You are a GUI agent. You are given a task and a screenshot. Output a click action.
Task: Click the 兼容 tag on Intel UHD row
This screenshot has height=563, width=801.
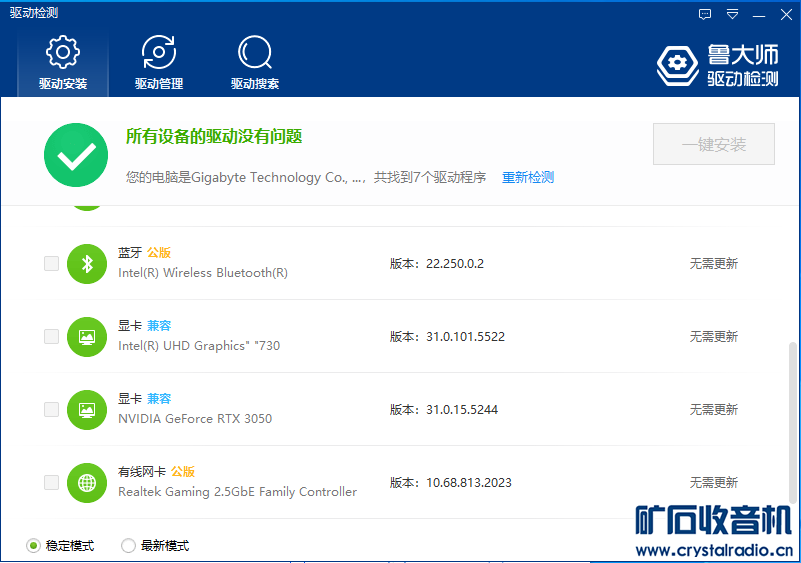coord(159,325)
